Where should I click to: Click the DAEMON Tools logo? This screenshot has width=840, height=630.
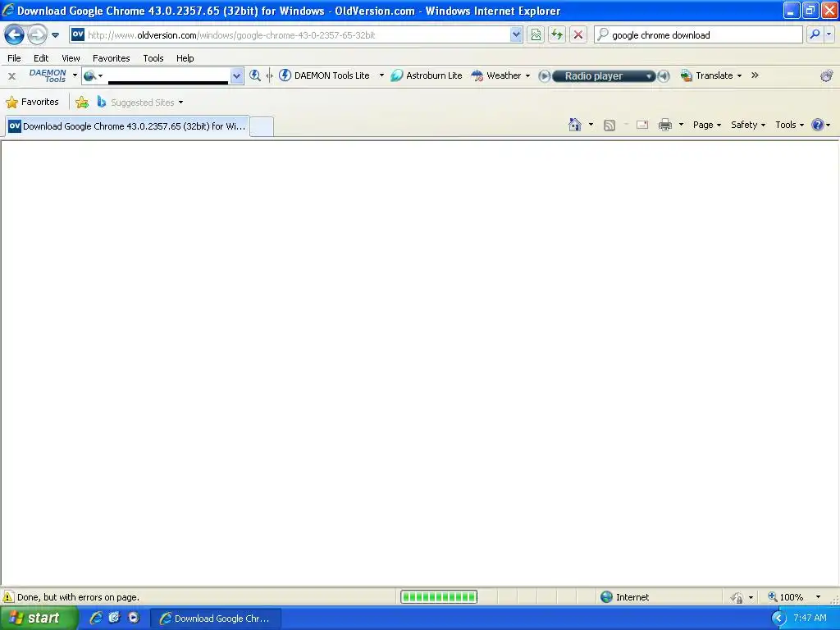tap(48, 75)
